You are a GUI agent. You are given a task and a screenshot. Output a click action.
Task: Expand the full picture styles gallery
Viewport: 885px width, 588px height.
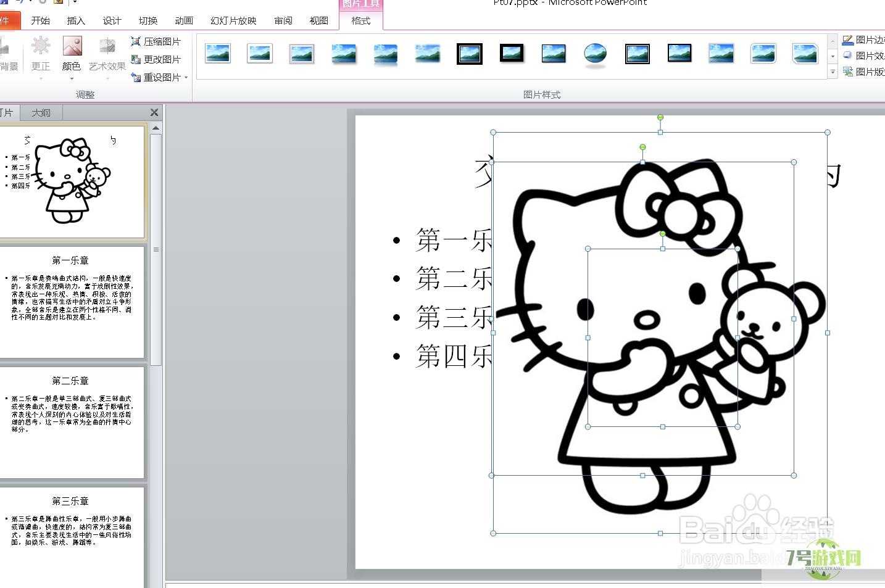(833, 72)
